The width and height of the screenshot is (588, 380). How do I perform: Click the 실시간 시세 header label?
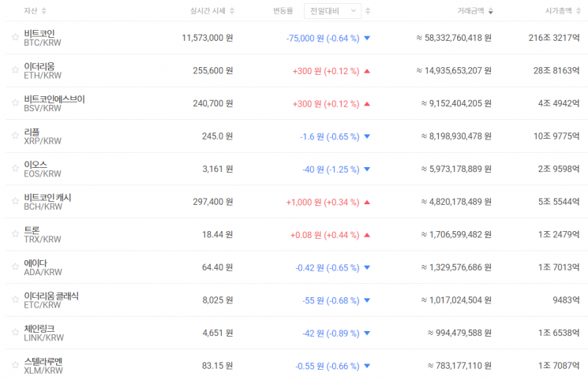point(208,11)
